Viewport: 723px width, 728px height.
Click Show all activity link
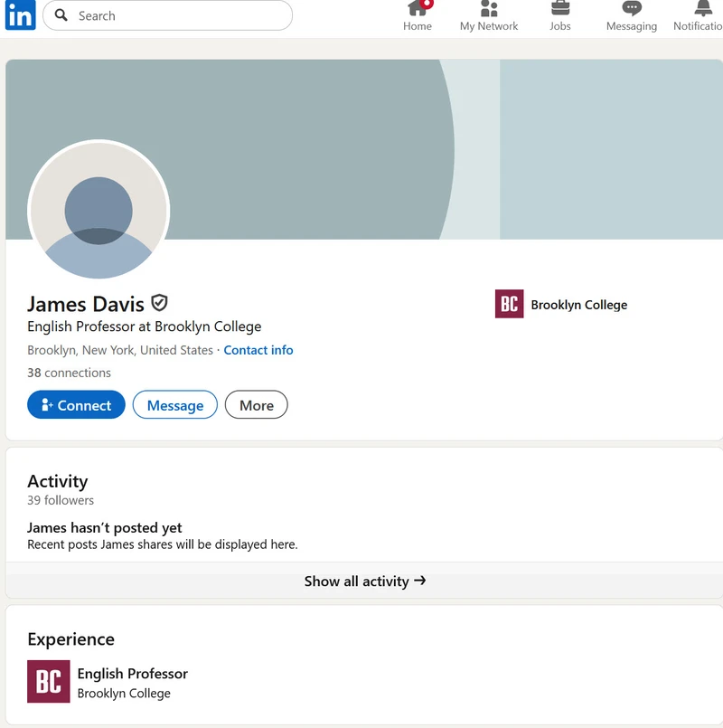(365, 581)
